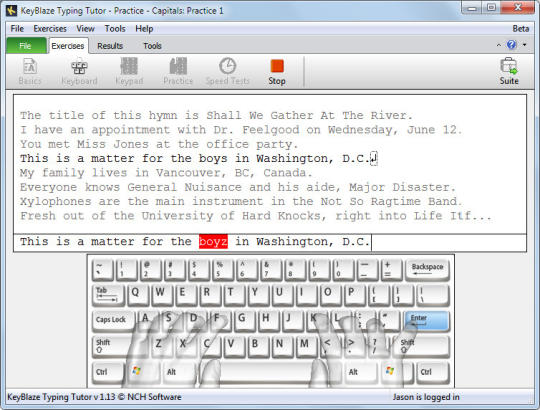Click the Backspace key on virtual keyboard
This screenshot has width=540, height=410.
point(427,270)
